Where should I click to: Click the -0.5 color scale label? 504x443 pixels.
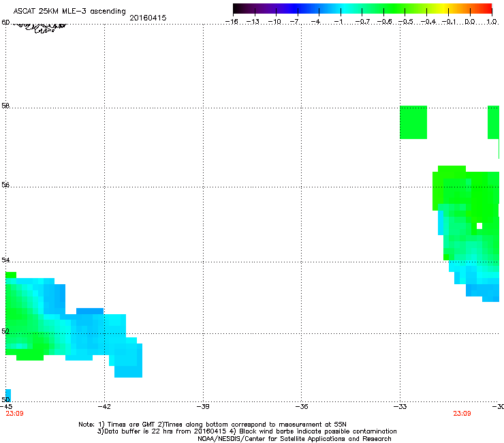[x=406, y=22]
